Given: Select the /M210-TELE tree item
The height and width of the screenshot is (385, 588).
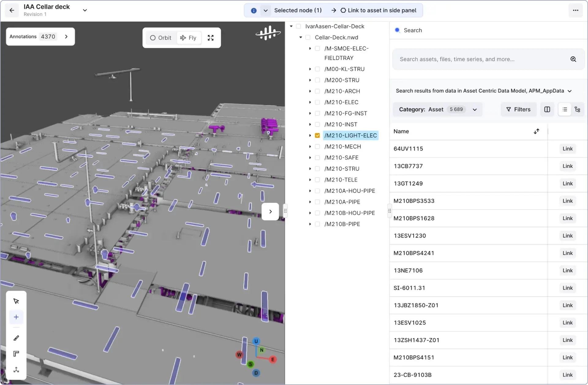Looking at the screenshot, I should coord(341,180).
